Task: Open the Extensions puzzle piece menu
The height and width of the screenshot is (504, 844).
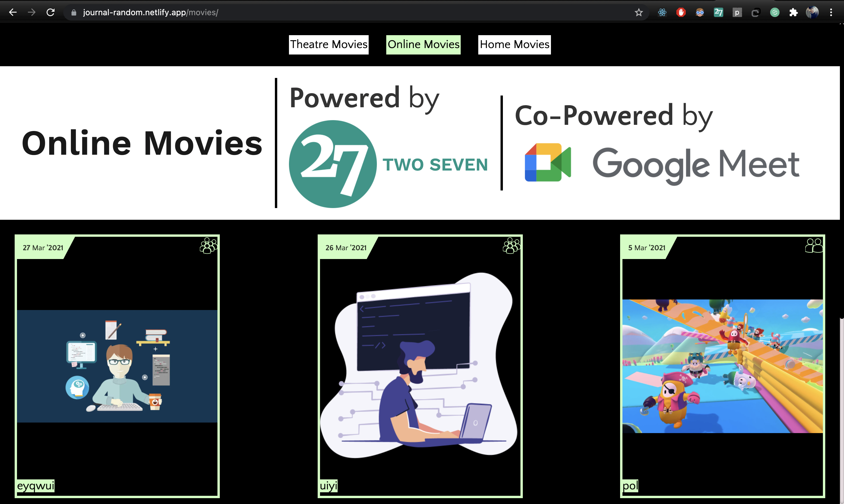Action: [x=793, y=13]
